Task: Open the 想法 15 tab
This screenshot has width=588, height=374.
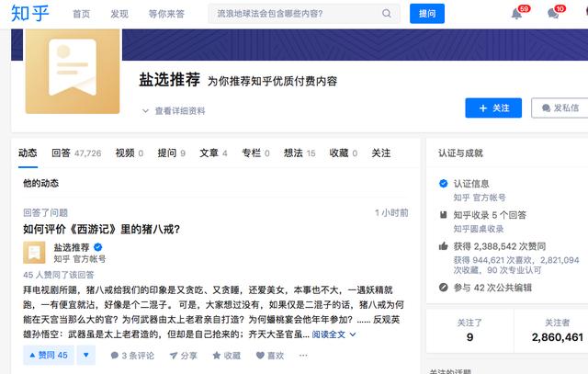Action: [300, 153]
